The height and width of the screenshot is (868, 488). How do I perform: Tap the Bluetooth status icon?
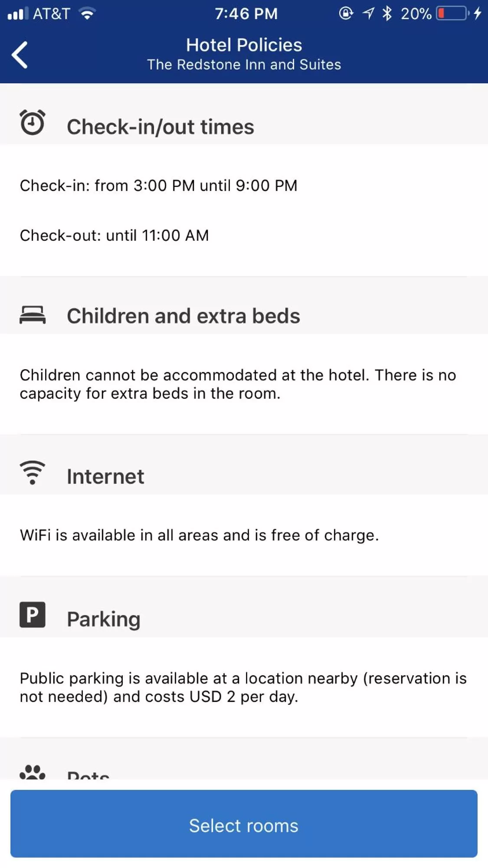[x=387, y=13]
